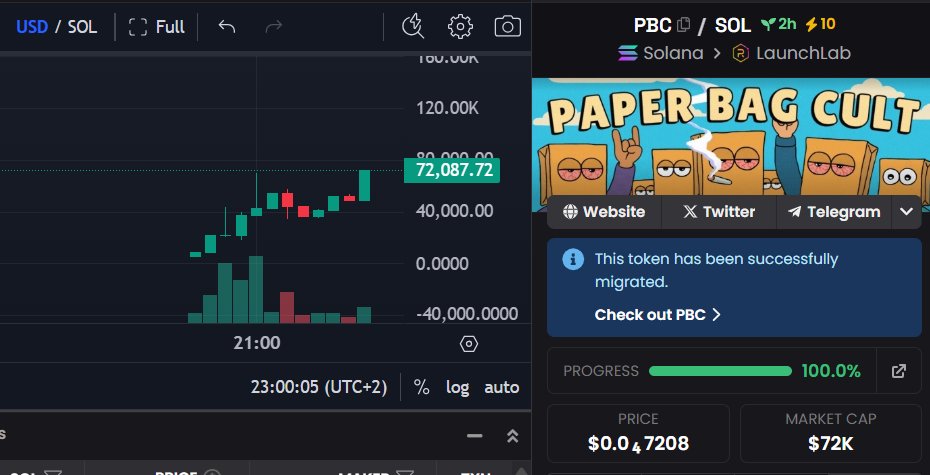Expand the transactions panel with double chevron
930x475 pixels.
coord(512,436)
